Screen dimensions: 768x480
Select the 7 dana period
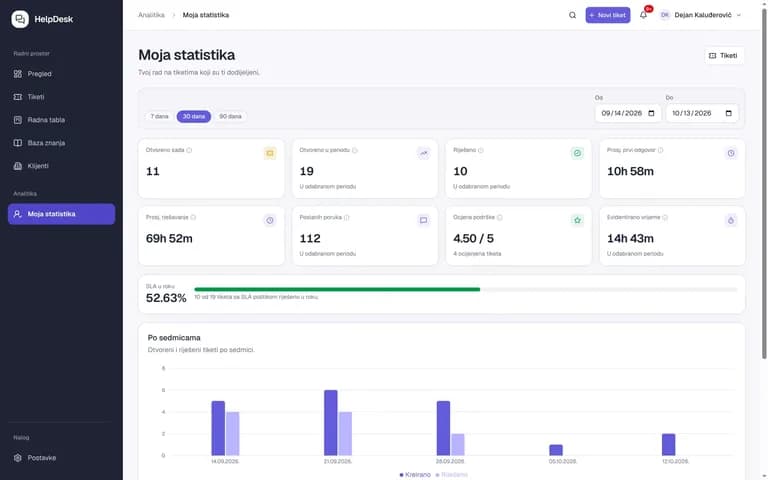pyautogui.click(x=159, y=117)
